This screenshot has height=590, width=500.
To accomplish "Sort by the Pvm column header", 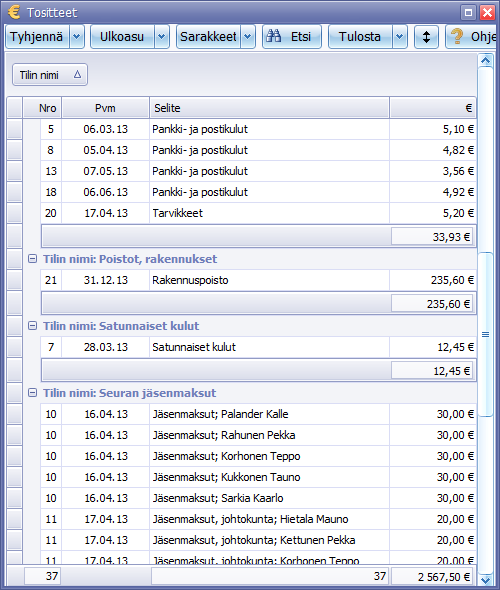I will [105, 108].
